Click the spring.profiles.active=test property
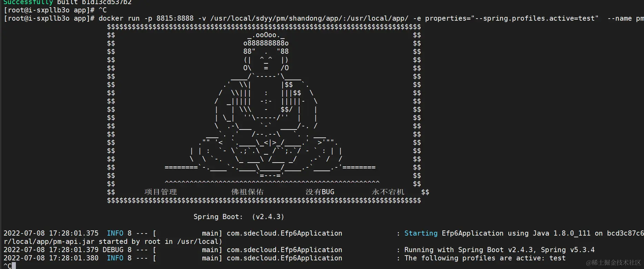 point(539,18)
